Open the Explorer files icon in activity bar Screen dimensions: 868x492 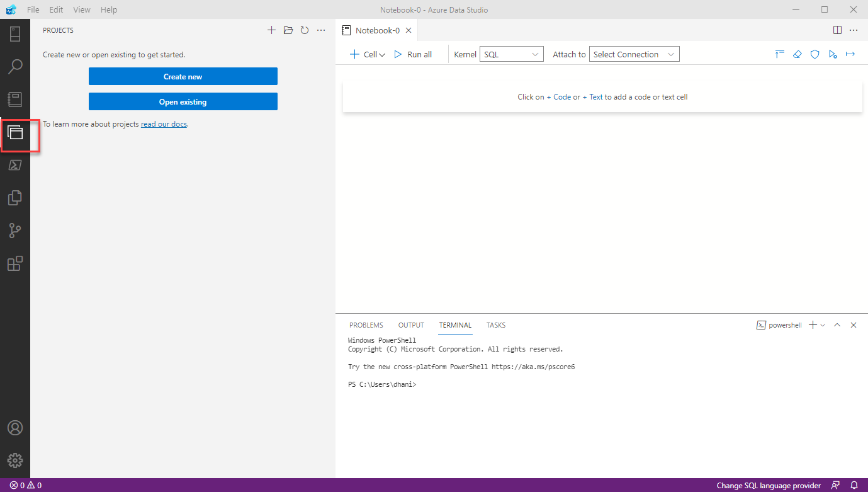[15, 198]
